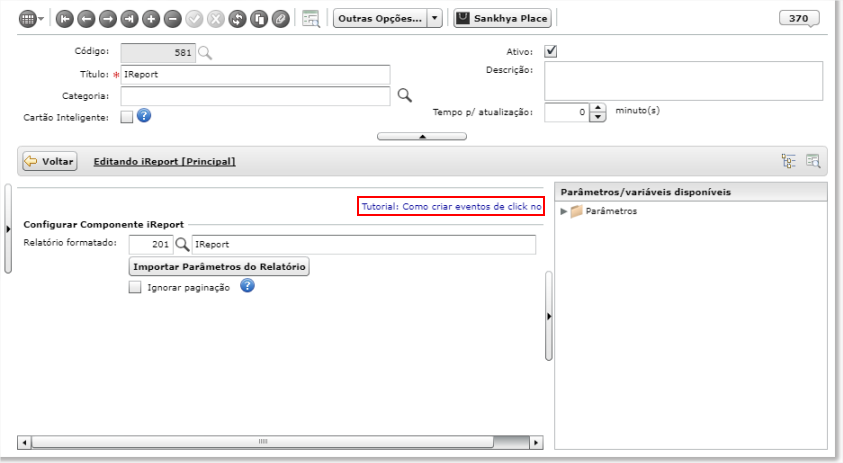Go to the previous record
This screenshot has width=843, height=463.
click(86, 19)
